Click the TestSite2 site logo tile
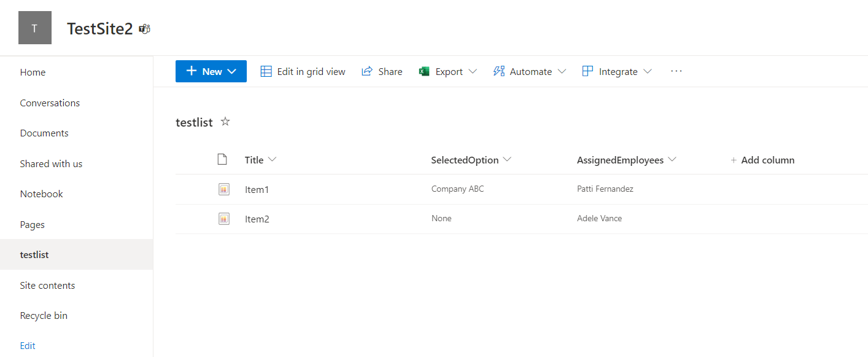Screen dimensions: 868x357 [x=34, y=28]
